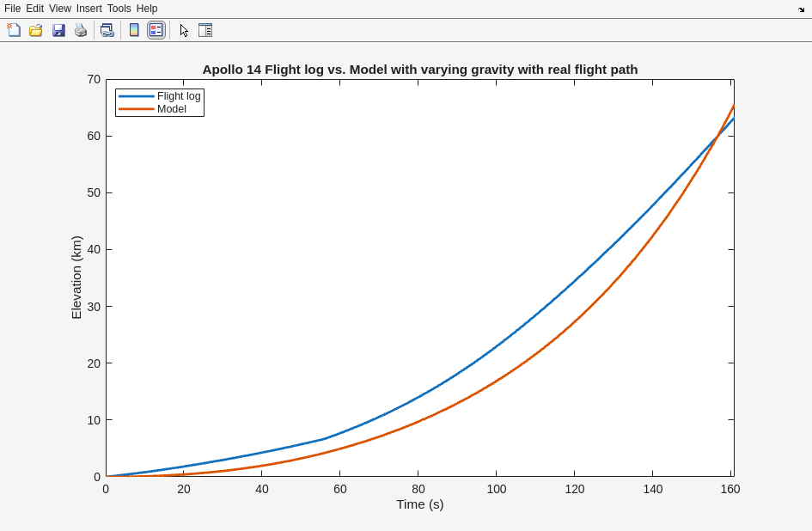
Task: Click the dock arrow at top-right corner
Action: click(x=801, y=9)
